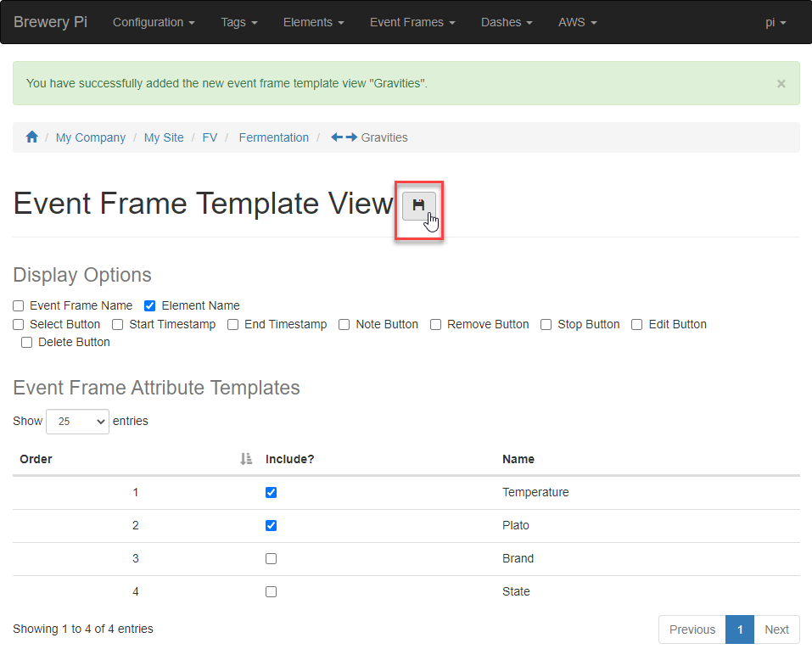Click the Include? column header
Viewport: 812px width, 649px height.
pyautogui.click(x=377, y=459)
